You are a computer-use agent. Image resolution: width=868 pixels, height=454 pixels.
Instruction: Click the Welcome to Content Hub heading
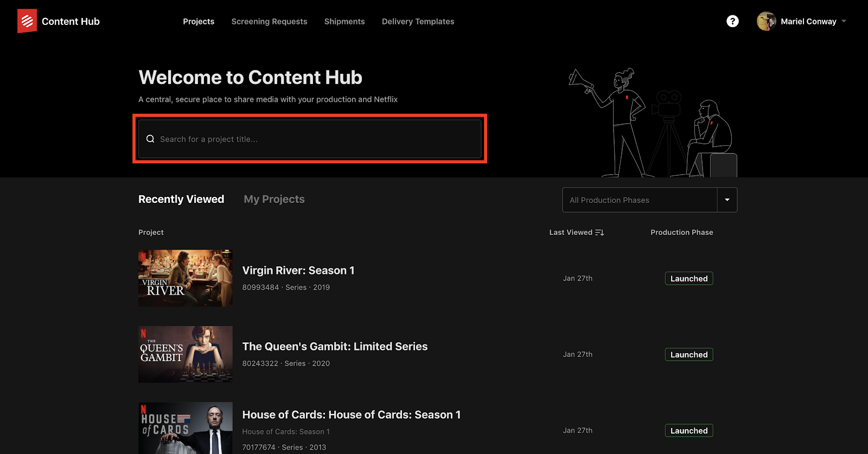tap(250, 78)
